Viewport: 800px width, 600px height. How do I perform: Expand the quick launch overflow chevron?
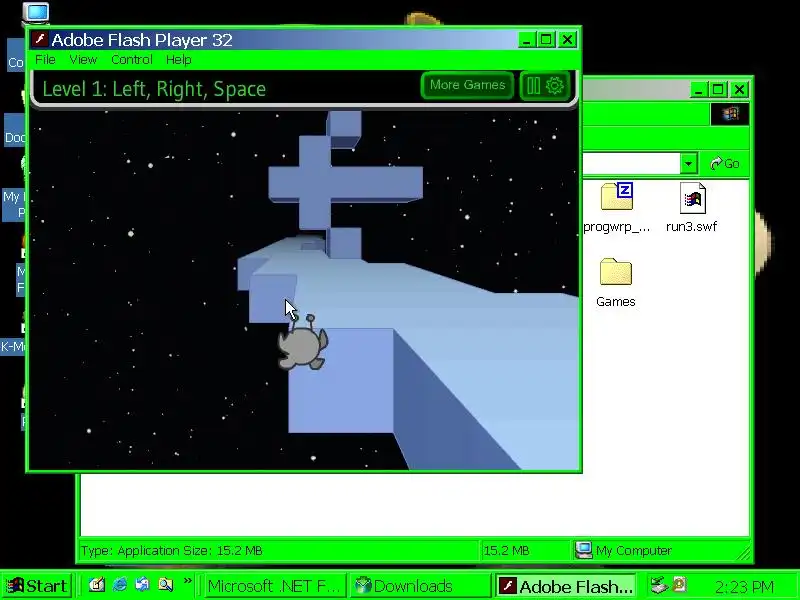click(187, 581)
